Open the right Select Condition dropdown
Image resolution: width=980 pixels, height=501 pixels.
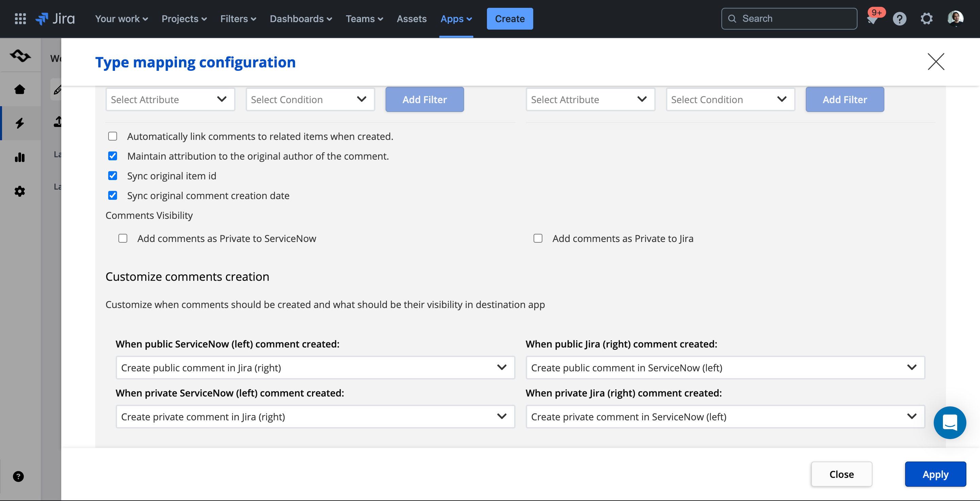tap(730, 100)
